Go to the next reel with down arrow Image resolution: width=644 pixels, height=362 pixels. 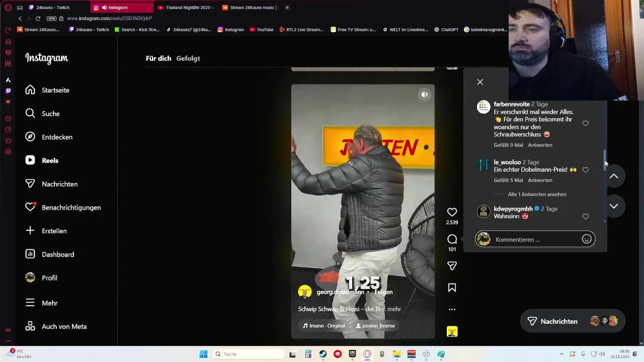tap(614, 206)
